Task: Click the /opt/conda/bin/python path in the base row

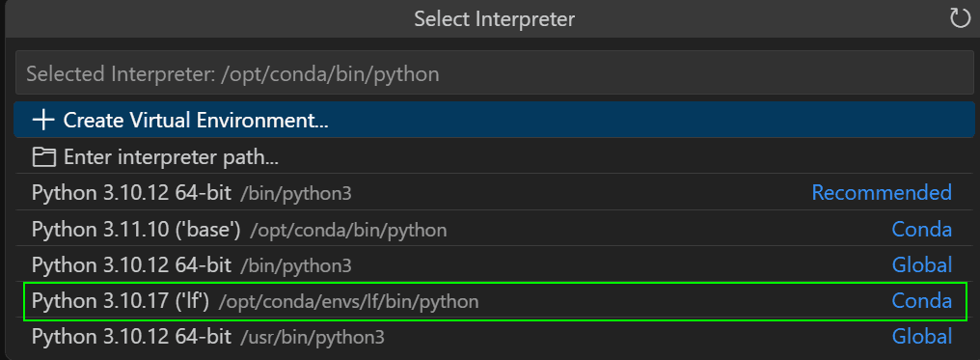Action: click(x=349, y=230)
